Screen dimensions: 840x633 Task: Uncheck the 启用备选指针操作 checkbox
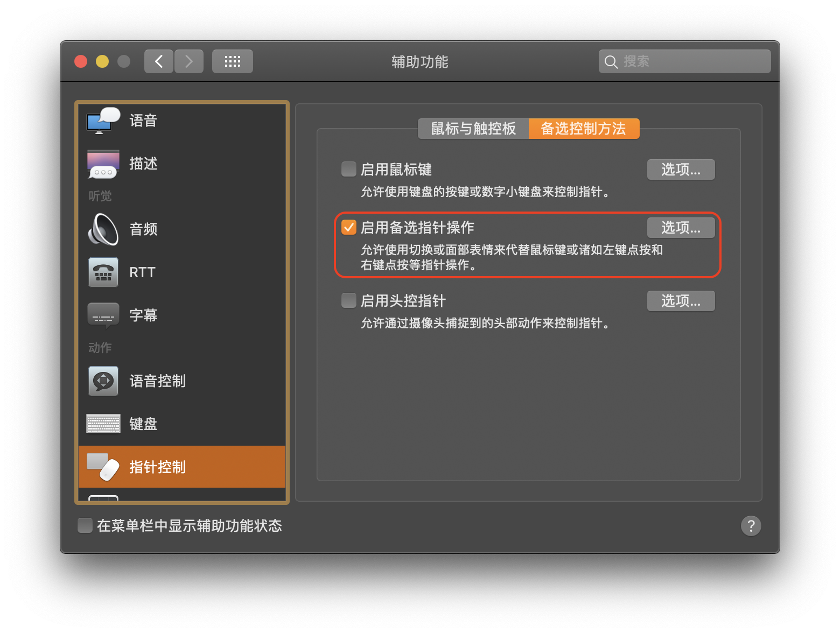pyautogui.click(x=349, y=227)
